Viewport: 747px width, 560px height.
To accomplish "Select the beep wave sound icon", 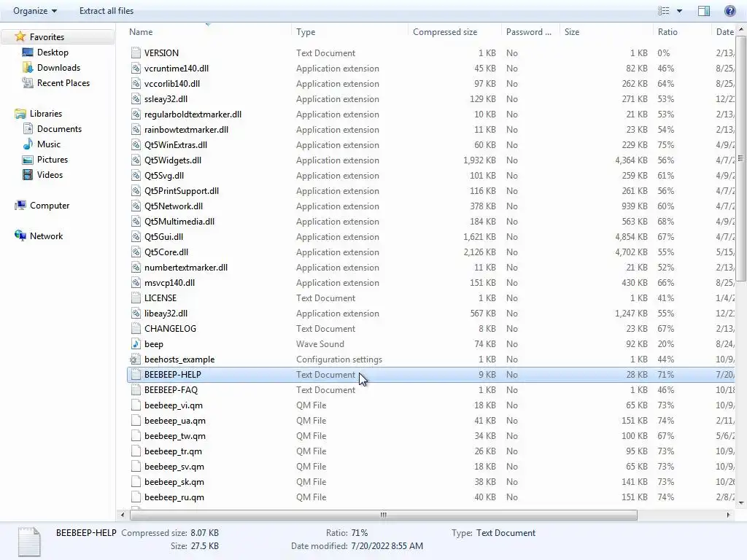I will pyautogui.click(x=136, y=344).
